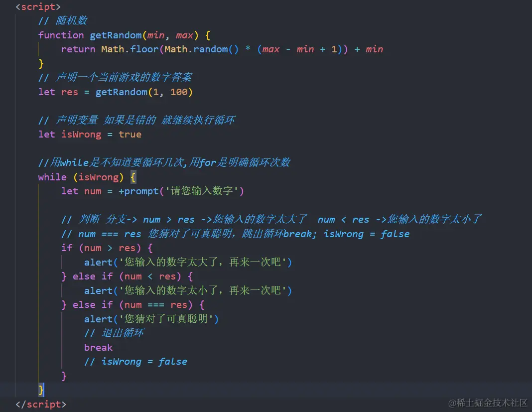Click the comment '// 随机数'

click(x=63, y=21)
